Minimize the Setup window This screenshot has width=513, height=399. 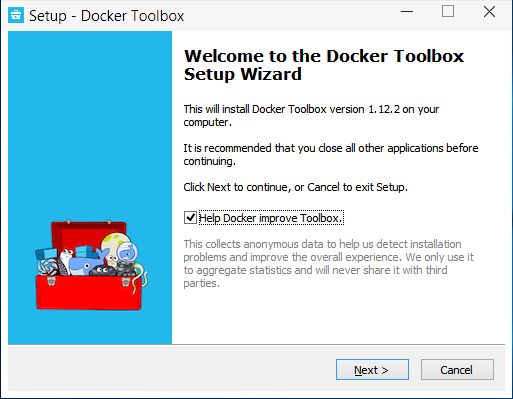tap(407, 12)
